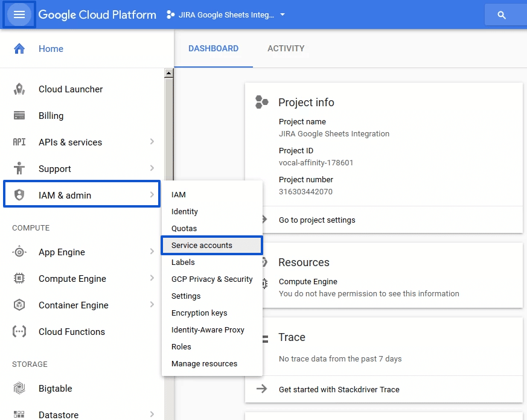Screen dimensions: 527x420
Task: Open Encryption keys in the submenu
Action: tap(212, 313)
